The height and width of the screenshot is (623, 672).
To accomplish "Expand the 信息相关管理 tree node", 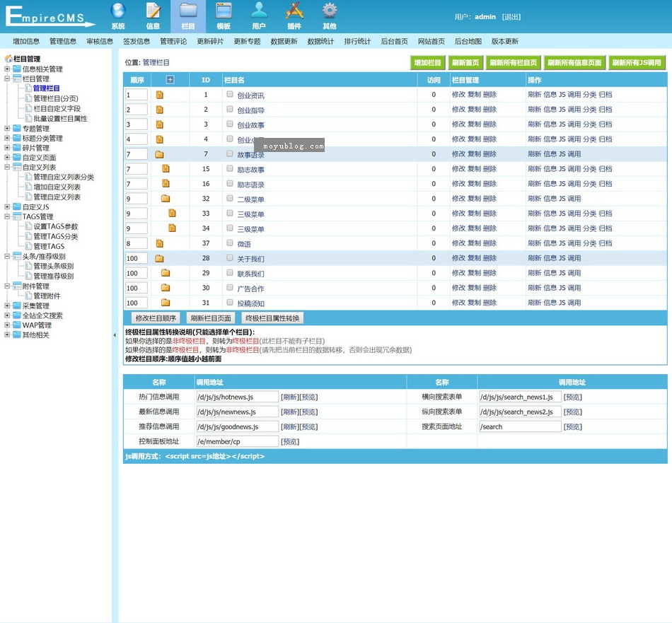I will [x=7, y=69].
